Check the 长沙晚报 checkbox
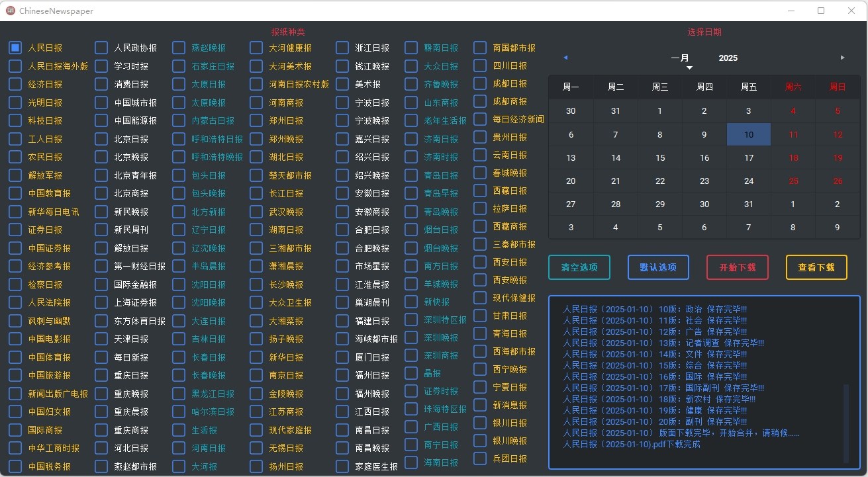This screenshot has width=868, height=477. (x=256, y=284)
